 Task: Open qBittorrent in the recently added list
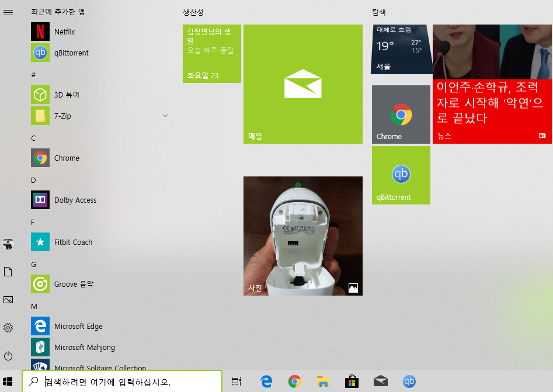(x=99, y=53)
